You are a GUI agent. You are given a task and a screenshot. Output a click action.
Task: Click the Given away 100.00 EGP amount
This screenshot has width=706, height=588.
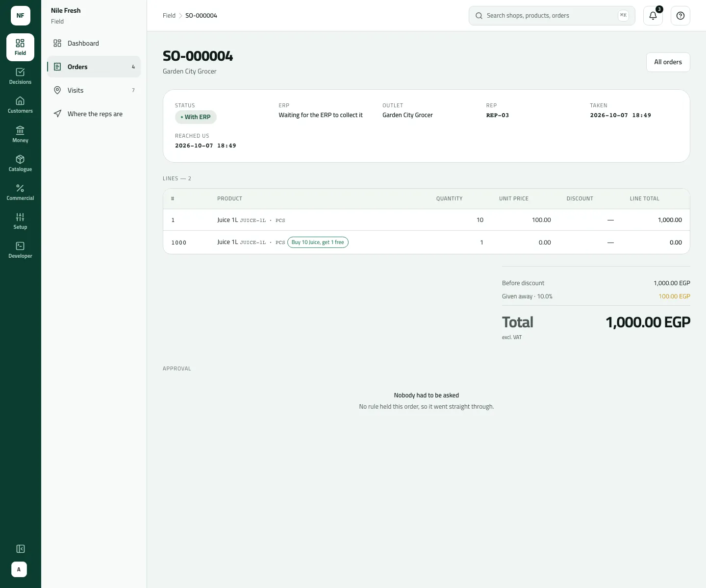point(674,296)
